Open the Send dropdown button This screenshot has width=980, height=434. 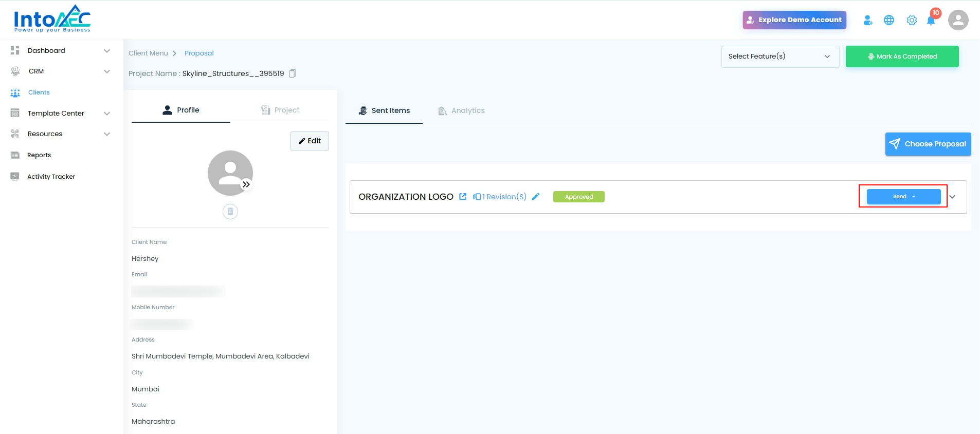coord(903,197)
